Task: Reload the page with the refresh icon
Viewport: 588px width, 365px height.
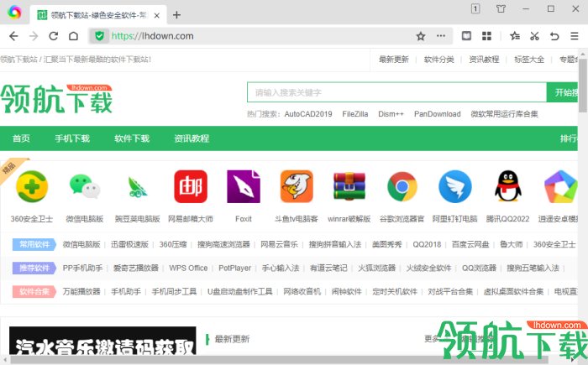Action: (x=53, y=36)
